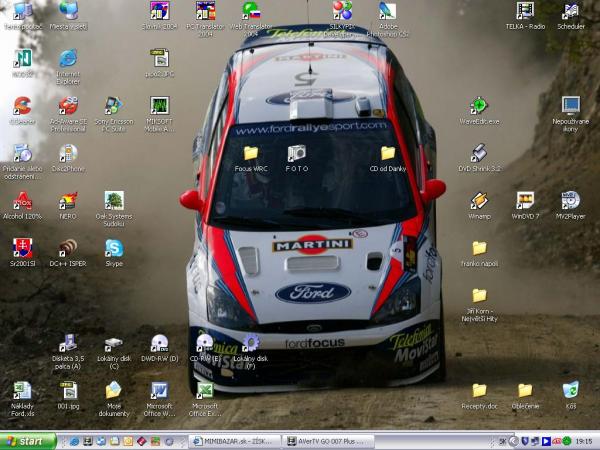Open the Sony Ericsson PC Suite icon
Image resolution: width=600 pixels, height=450 pixels.
click(114, 105)
